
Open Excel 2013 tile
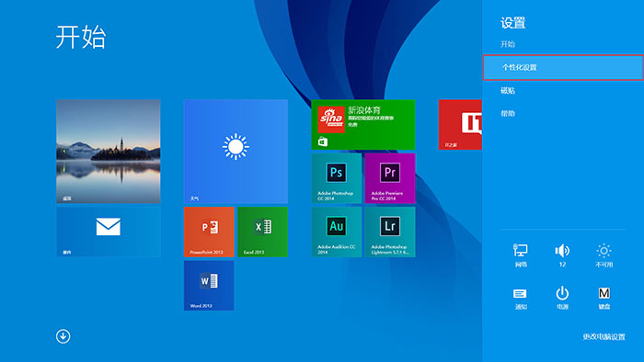point(263,232)
